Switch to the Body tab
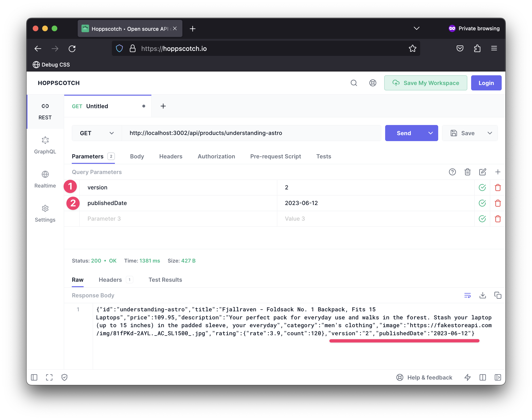The height and width of the screenshot is (420, 532). coord(137,156)
